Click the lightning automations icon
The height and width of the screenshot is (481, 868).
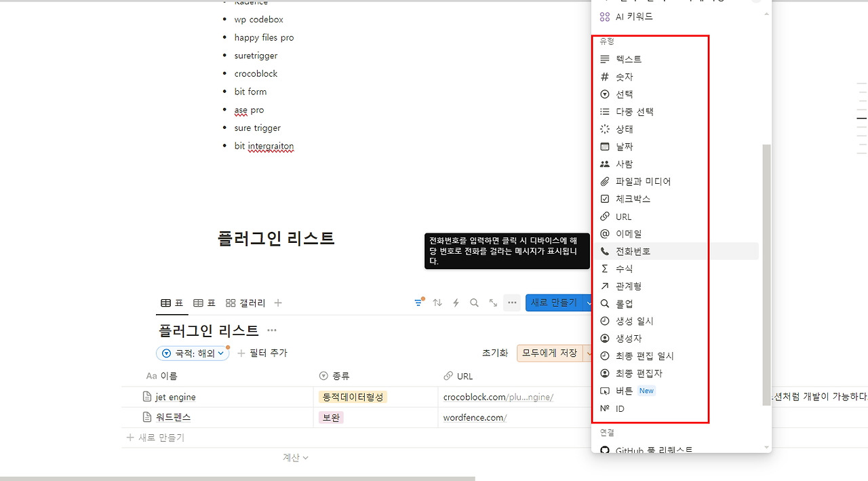(456, 303)
